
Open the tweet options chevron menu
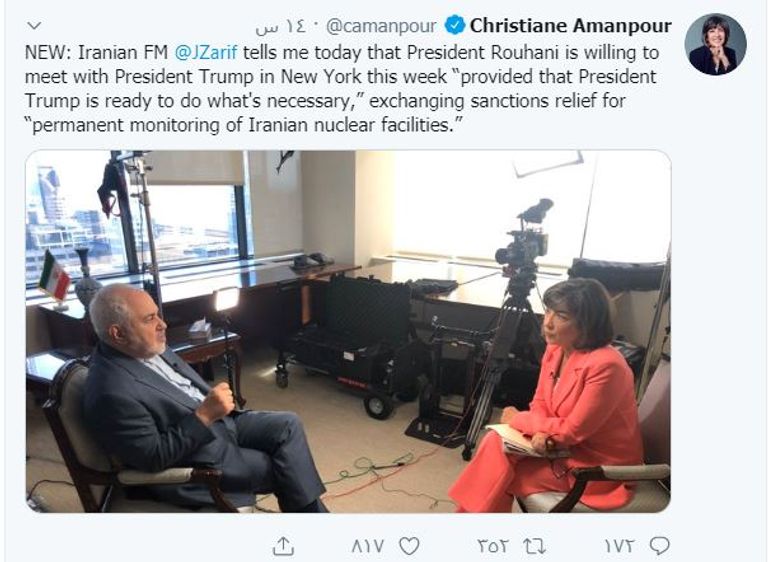pyautogui.click(x=35, y=25)
